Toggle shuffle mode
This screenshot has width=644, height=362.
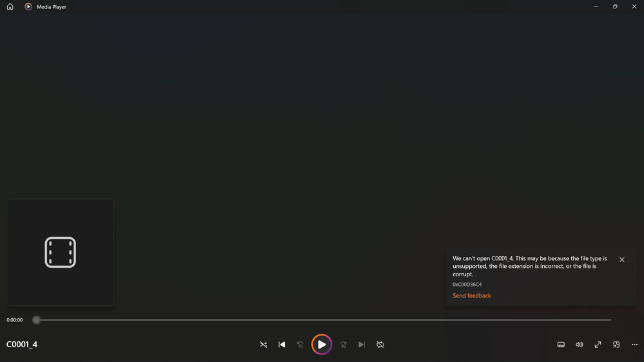click(x=263, y=345)
